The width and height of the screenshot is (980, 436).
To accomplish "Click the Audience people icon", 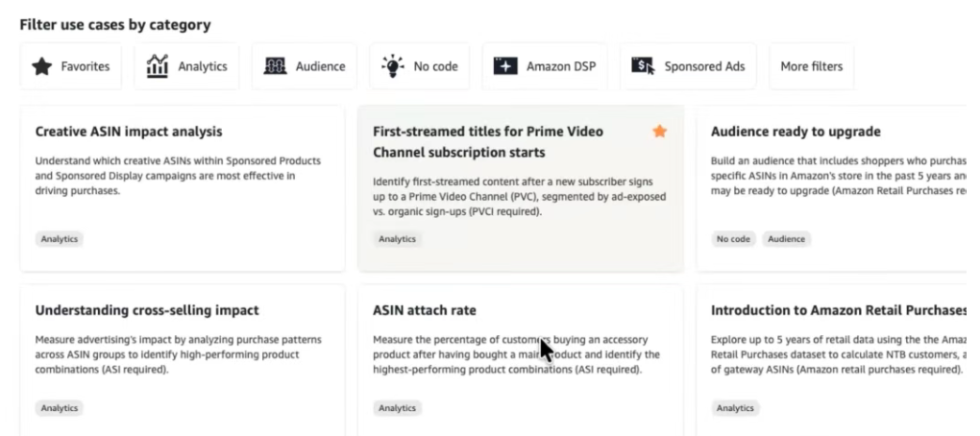I will click(x=275, y=66).
